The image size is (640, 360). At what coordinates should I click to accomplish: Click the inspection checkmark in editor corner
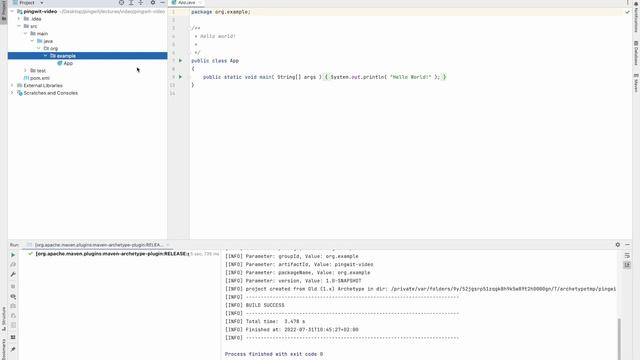click(x=627, y=12)
